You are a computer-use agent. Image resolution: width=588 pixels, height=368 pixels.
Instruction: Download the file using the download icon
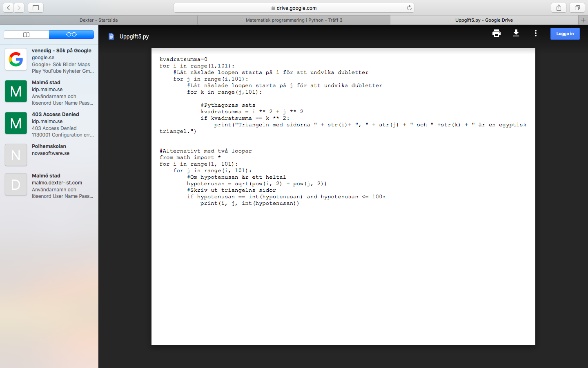[516, 34]
